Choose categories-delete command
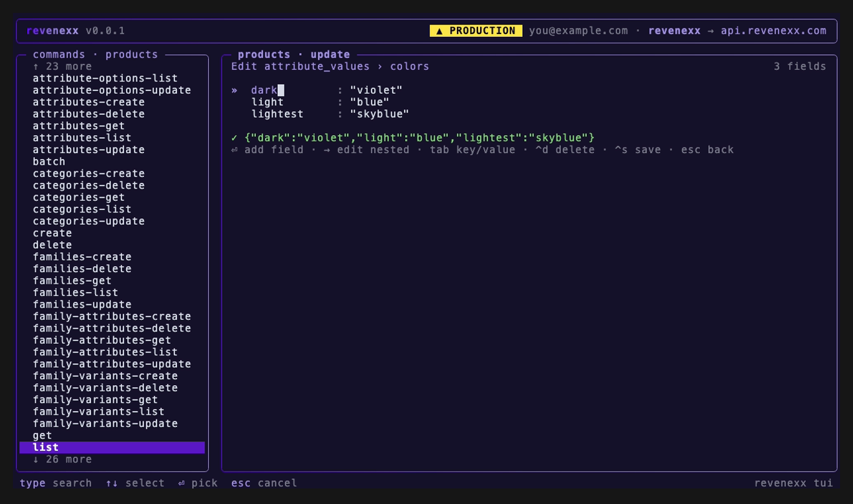 tap(89, 185)
